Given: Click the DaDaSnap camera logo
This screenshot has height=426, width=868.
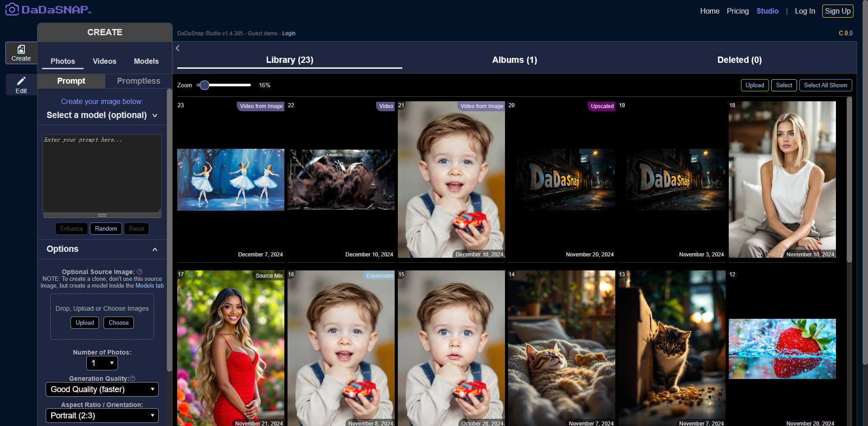Looking at the screenshot, I should [x=12, y=9].
